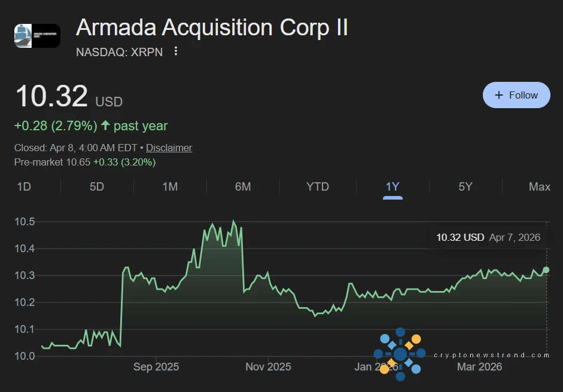
Task: Follow the XRPN stock
Action: (516, 95)
